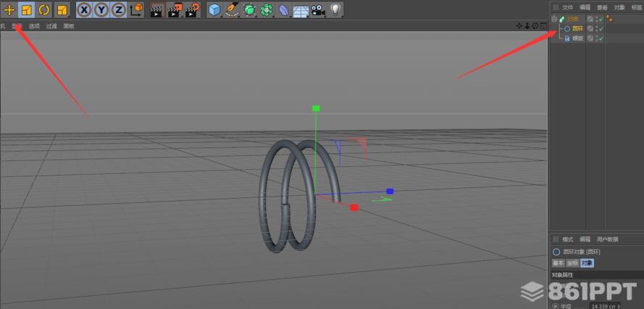The image size is (644, 309).
Task: Select the 螺旋 helix object in tree
Action: [577, 38]
